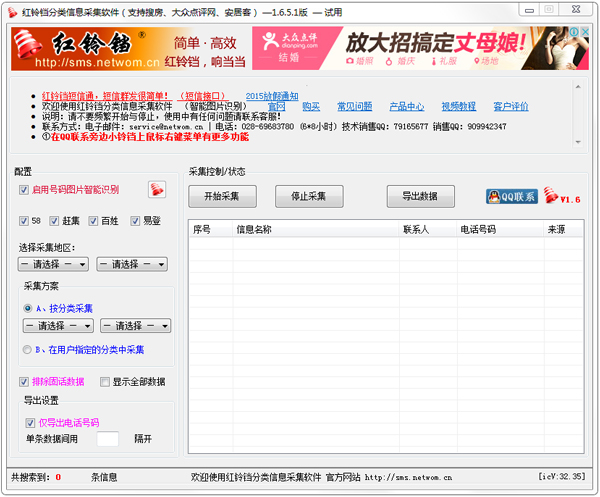The width and height of the screenshot is (600, 497).
Task: Open the 产品中心 link
Action: click(407, 106)
